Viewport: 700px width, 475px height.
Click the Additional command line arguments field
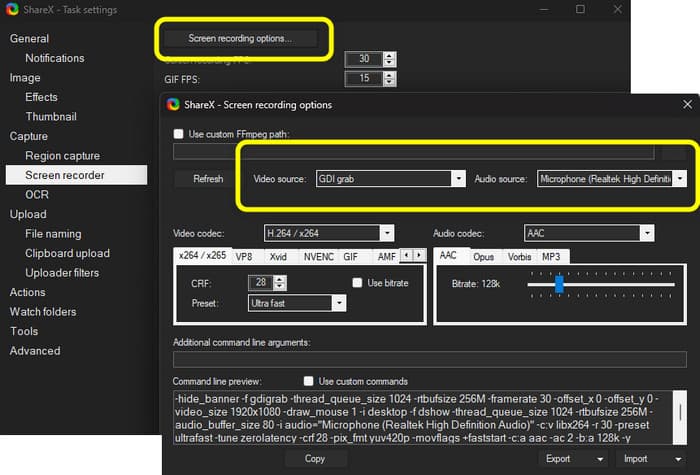pos(430,359)
